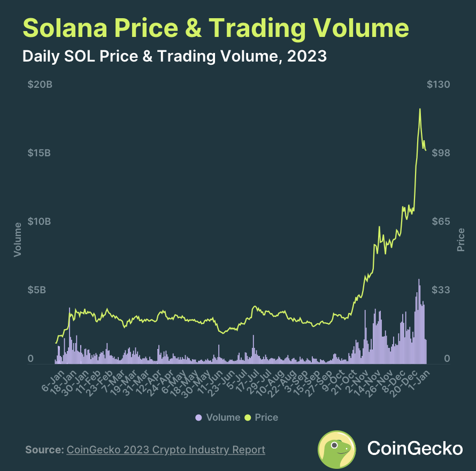Click the green Price legend dot
This screenshot has height=471, width=476.
pyautogui.click(x=248, y=417)
